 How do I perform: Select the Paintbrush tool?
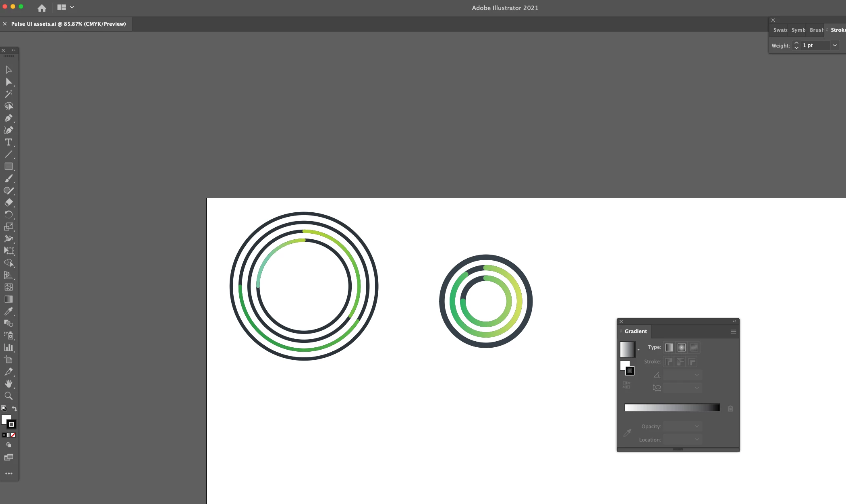[x=8, y=178]
